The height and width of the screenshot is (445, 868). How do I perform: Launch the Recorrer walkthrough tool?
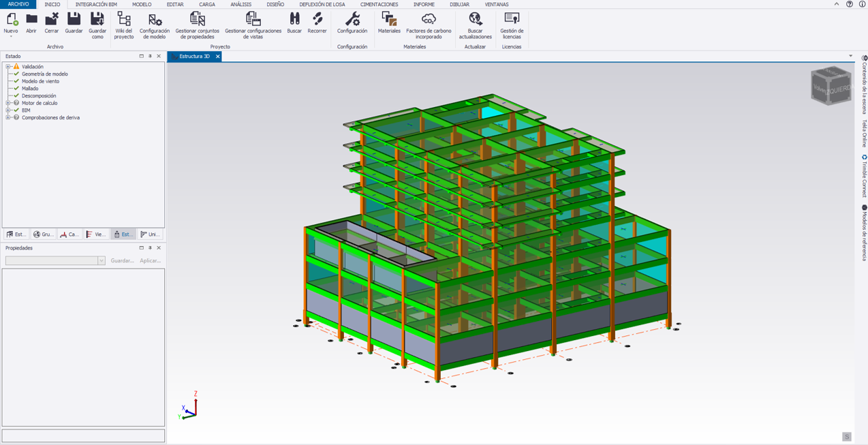pyautogui.click(x=317, y=20)
